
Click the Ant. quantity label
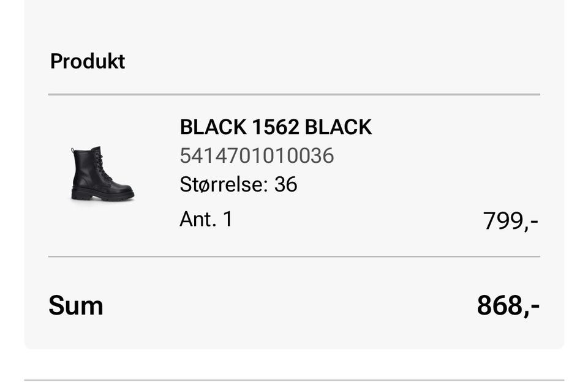point(197,219)
